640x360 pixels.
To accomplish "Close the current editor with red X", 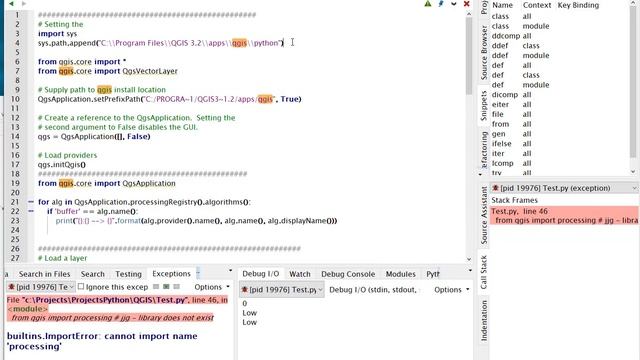I will (467, 4).
